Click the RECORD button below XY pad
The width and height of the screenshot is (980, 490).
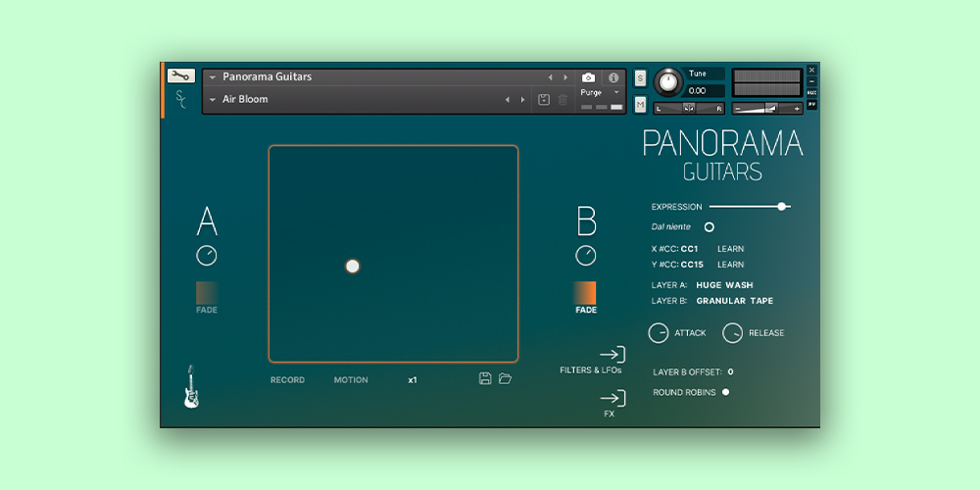(287, 380)
